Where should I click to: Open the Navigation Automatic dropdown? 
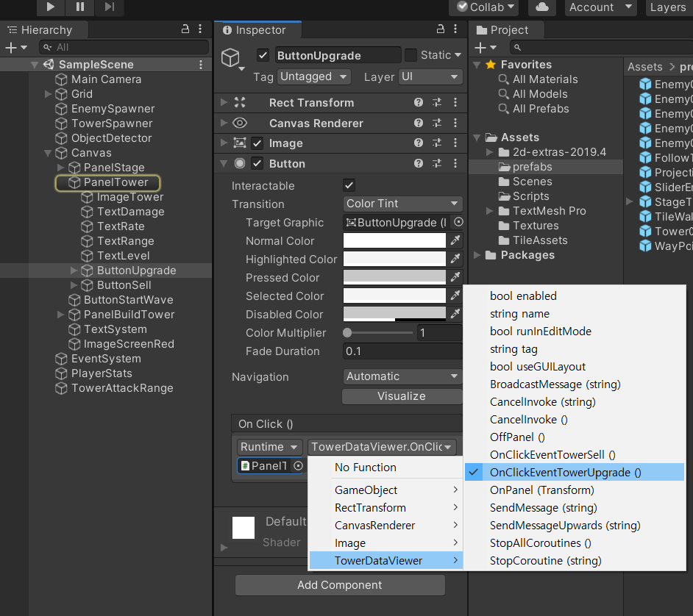point(402,376)
